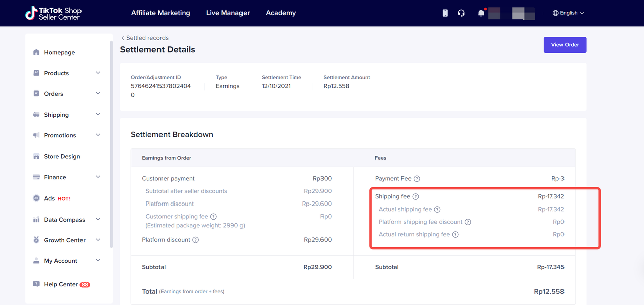Click the mobile phone icon in header
This screenshot has height=305, width=644.
click(x=445, y=13)
